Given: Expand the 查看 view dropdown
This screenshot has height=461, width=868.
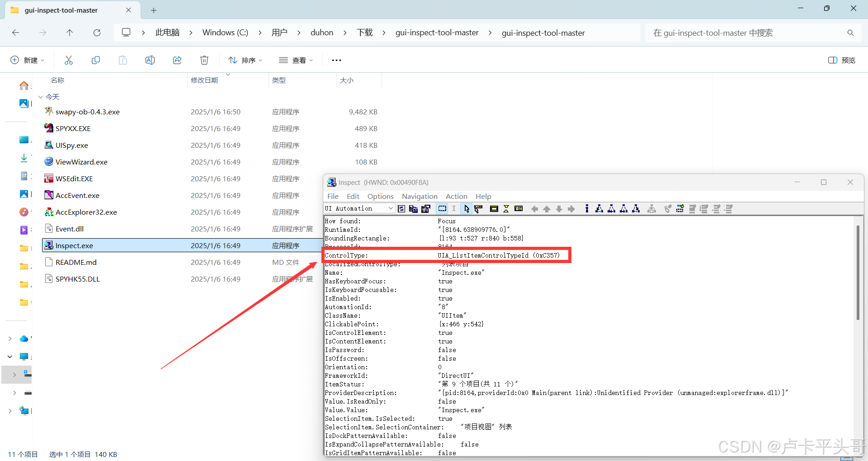Looking at the screenshot, I should coord(296,60).
